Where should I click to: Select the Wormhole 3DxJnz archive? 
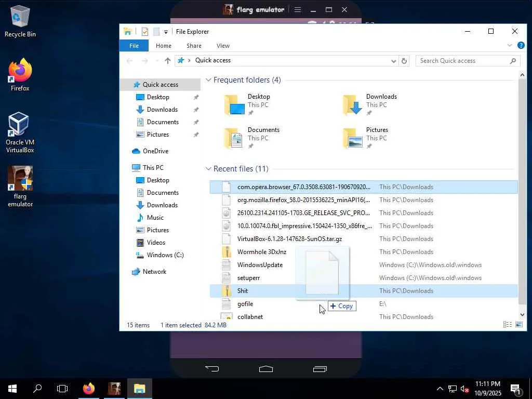[364, 252]
